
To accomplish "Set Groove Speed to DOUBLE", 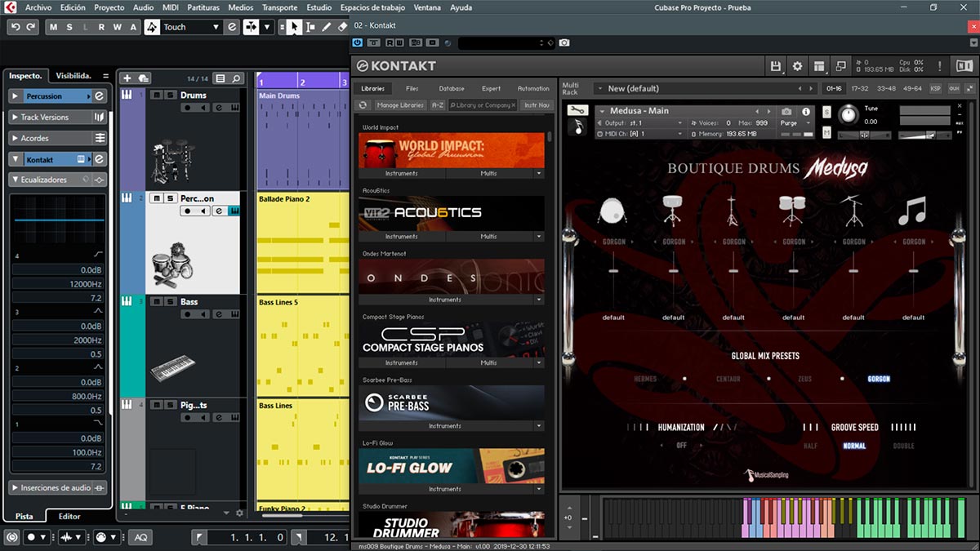I will 903,446.
